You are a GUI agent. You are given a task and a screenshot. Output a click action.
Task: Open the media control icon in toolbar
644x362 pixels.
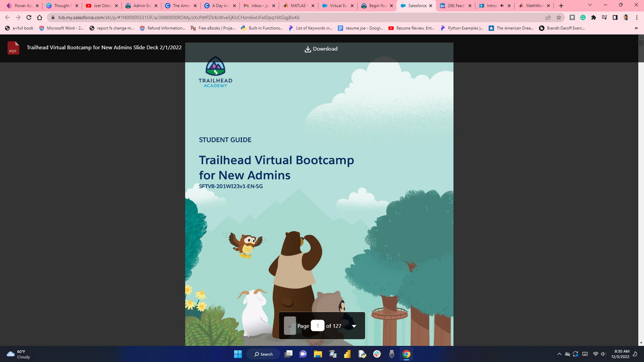tap(604, 18)
